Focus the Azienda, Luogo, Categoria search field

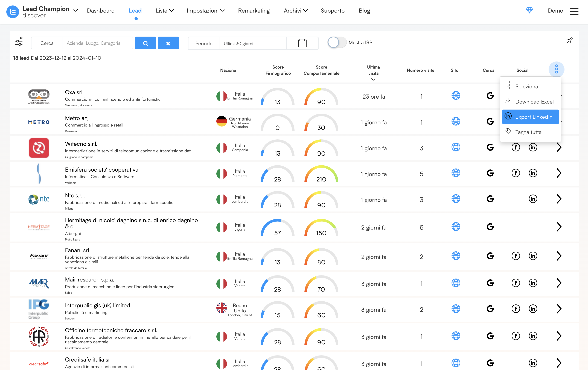pos(98,43)
